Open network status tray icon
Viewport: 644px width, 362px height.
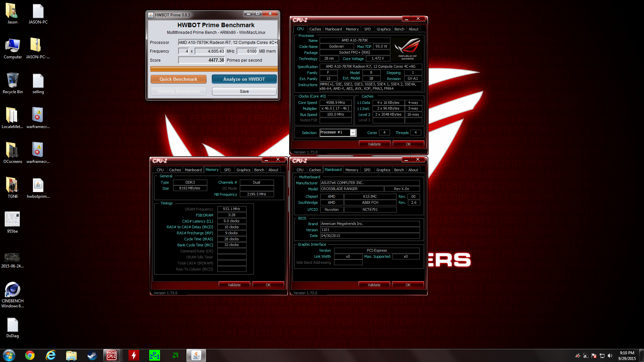point(602,356)
